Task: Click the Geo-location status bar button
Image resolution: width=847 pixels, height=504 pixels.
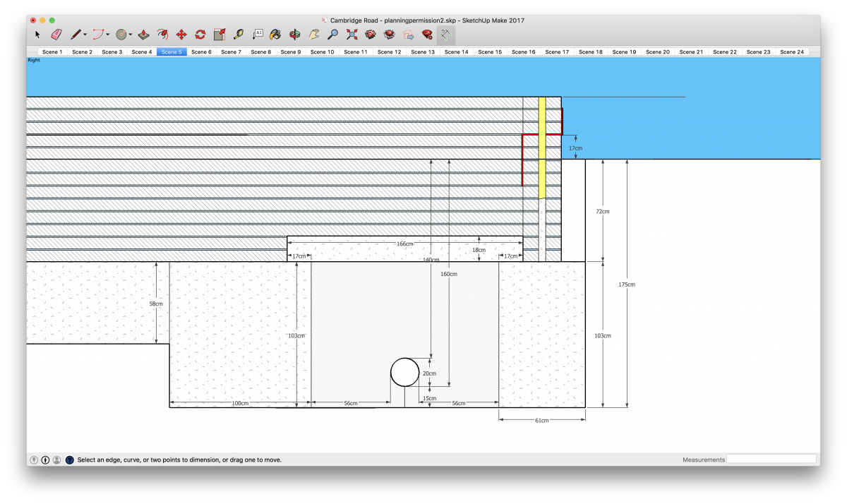Action: [34, 460]
